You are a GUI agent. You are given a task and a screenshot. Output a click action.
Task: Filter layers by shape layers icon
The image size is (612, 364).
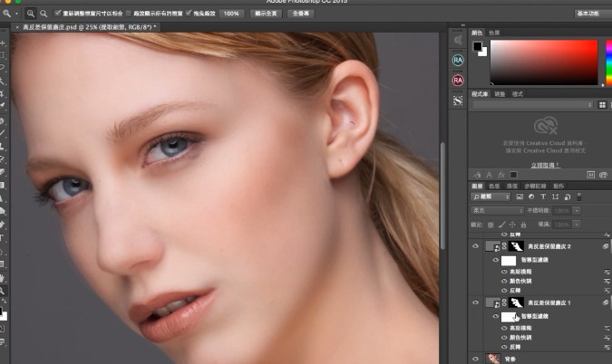tap(555, 196)
